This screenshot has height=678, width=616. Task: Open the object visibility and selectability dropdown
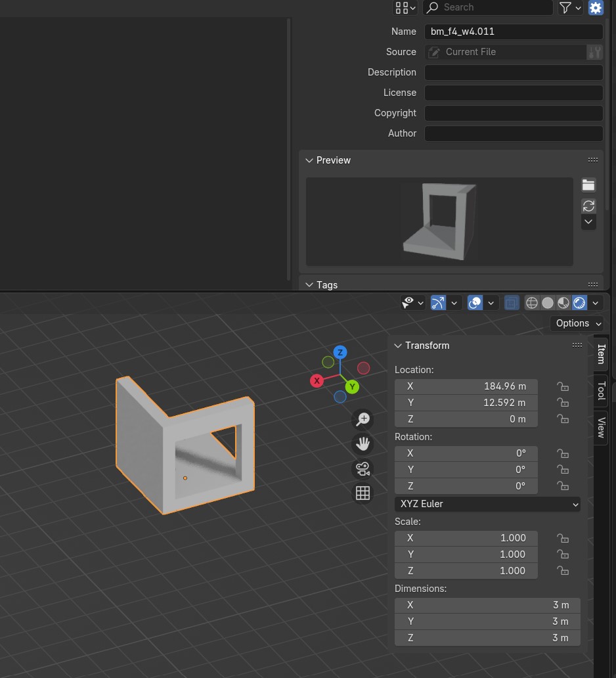click(412, 303)
